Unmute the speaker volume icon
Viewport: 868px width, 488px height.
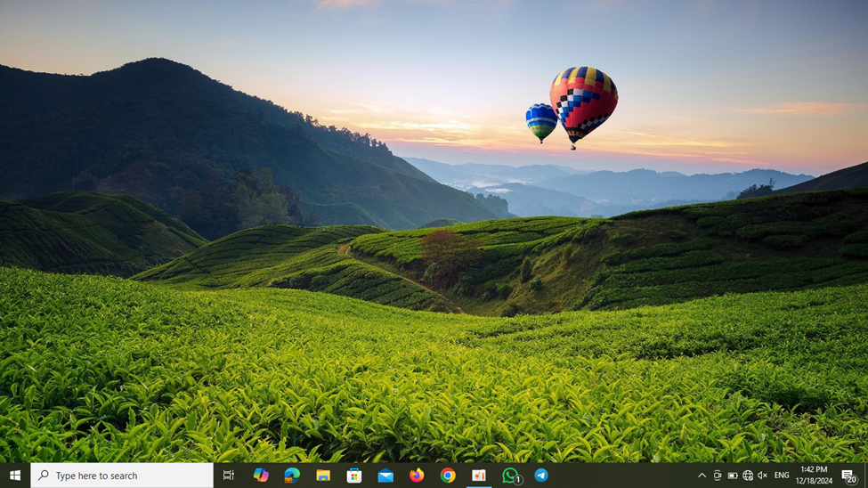click(x=762, y=476)
